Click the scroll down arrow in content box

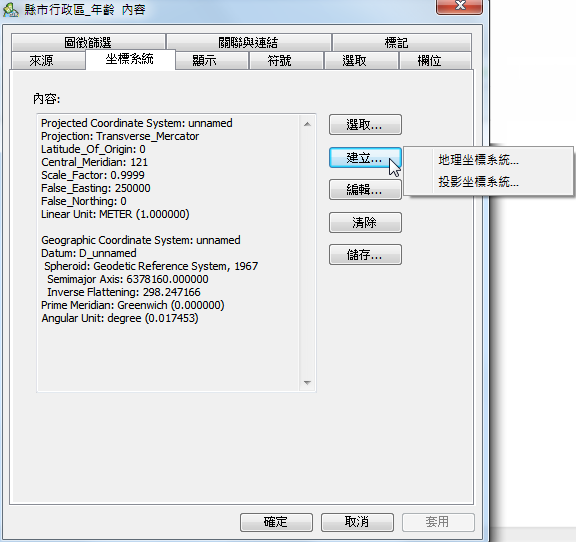coord(307,383)
